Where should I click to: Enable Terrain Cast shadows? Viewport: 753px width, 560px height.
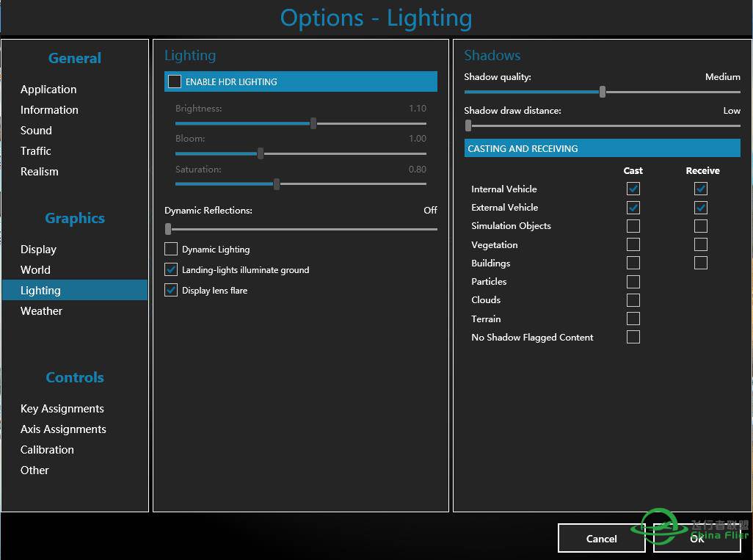pyautogui.click(x=633, y=319)
